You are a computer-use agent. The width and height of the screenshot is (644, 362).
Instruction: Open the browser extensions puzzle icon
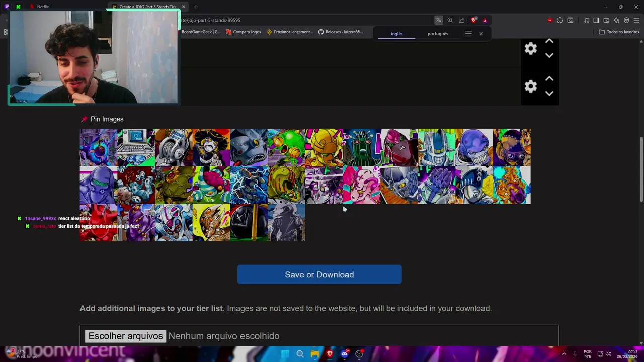pyautogui.click(x=560, y=20)
